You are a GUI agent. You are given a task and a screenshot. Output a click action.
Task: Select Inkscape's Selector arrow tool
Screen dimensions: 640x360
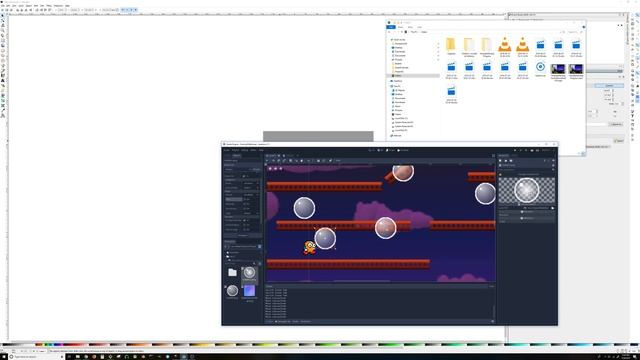tap(3, 15)
